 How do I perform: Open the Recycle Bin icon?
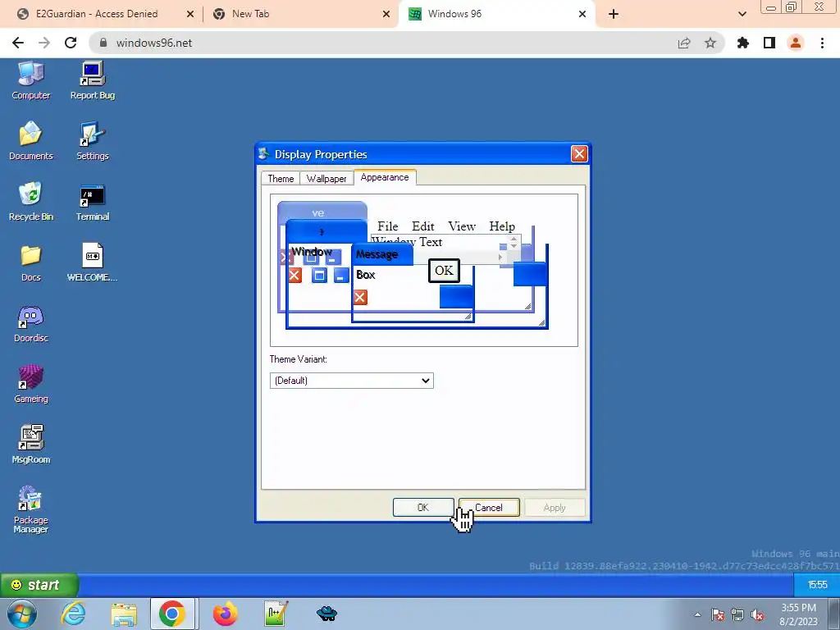point(30,202)
